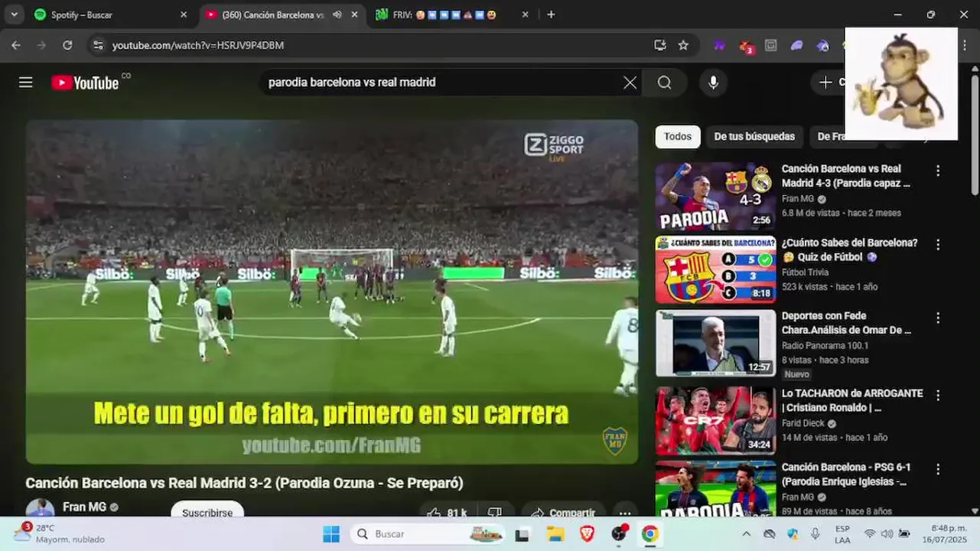This screenshot has width=980, height=551.
Task: Open the purple lightning extension icon
Action: (719, 45)
